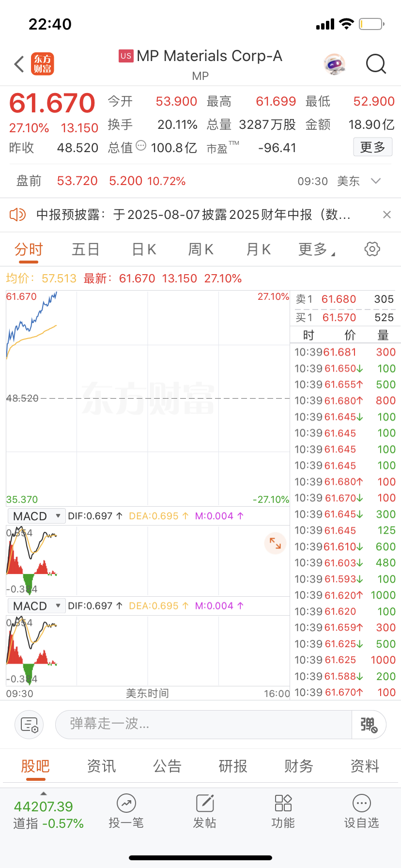Tap the trade row 61.588 volume 200

coord(345,676)
